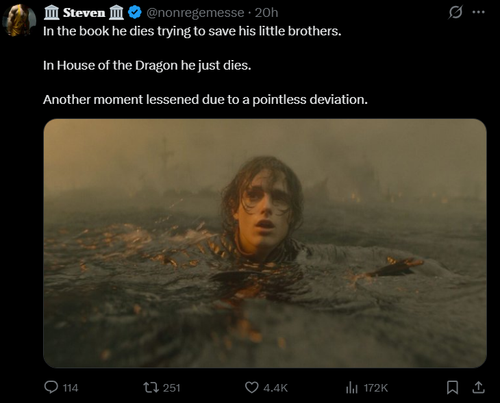500x403 pixels.
Task: Open the 20h timestamp permalink
Action: pyautogui.click(x=266, y=13)
